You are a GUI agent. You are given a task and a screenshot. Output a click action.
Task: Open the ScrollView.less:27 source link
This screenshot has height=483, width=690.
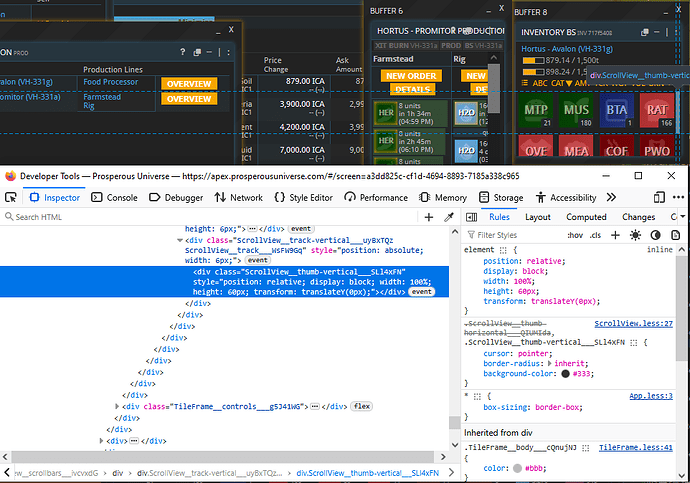(633, 323)
